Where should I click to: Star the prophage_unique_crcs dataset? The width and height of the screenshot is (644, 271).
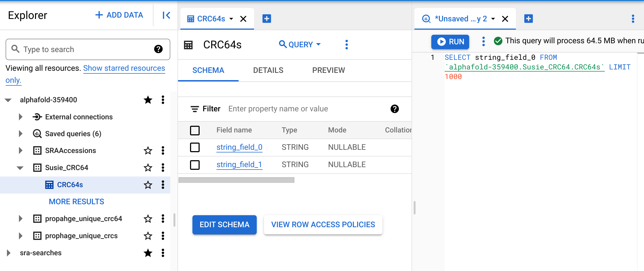click(x=148, y=236)
